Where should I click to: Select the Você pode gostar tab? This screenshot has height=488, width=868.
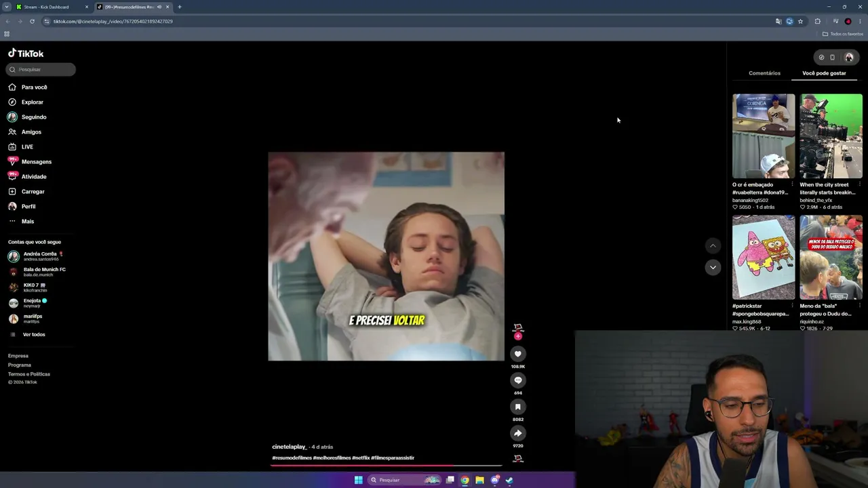[x=824, y=73]
